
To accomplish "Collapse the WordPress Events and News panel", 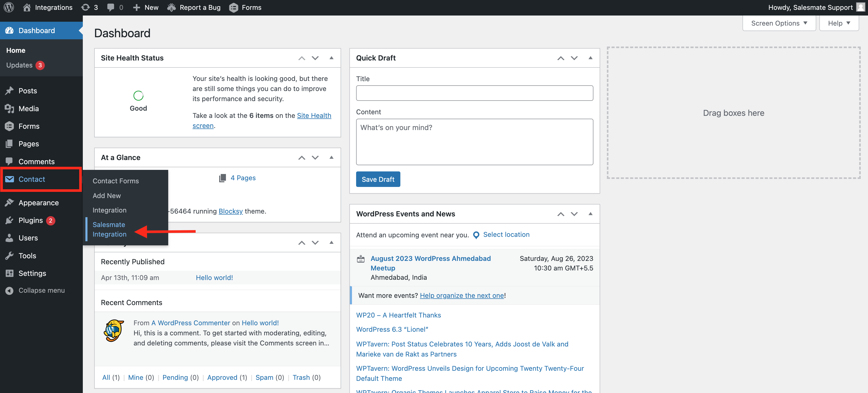I will pos(590,214).
